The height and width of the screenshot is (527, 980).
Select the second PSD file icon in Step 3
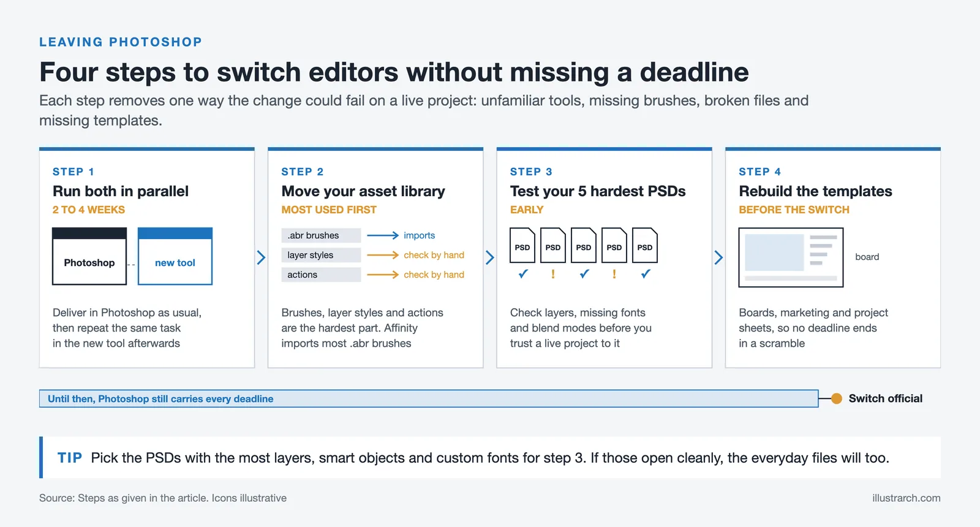(x=553, y=245)
